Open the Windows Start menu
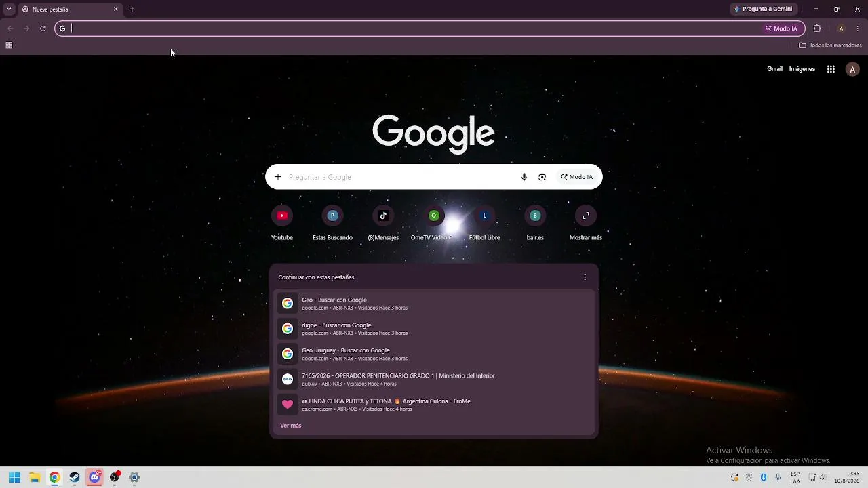This screenshot has height=488, width=868. pos(14,477)
